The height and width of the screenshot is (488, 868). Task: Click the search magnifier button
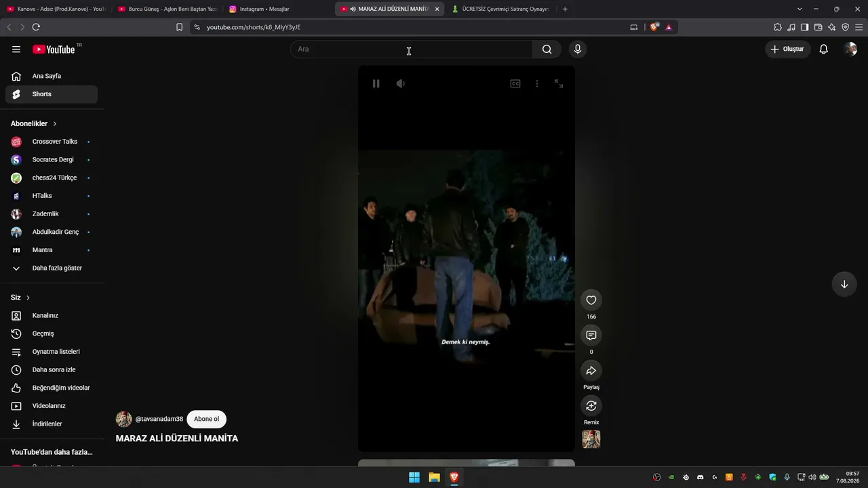(x=547, y=49)
